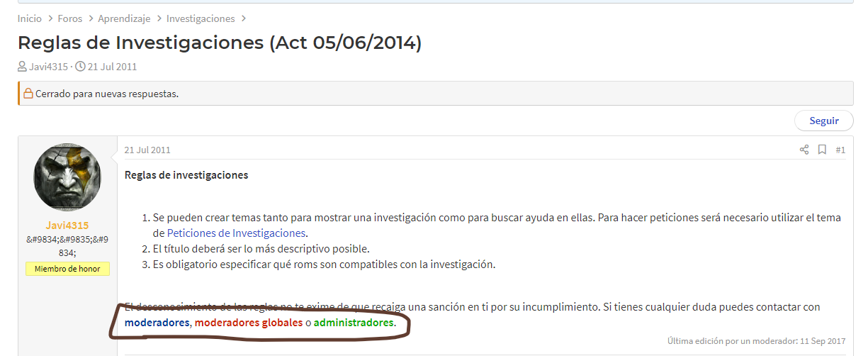
Task: Open the Investigaciones breadcrumb
Action: (x=201, y=18)
